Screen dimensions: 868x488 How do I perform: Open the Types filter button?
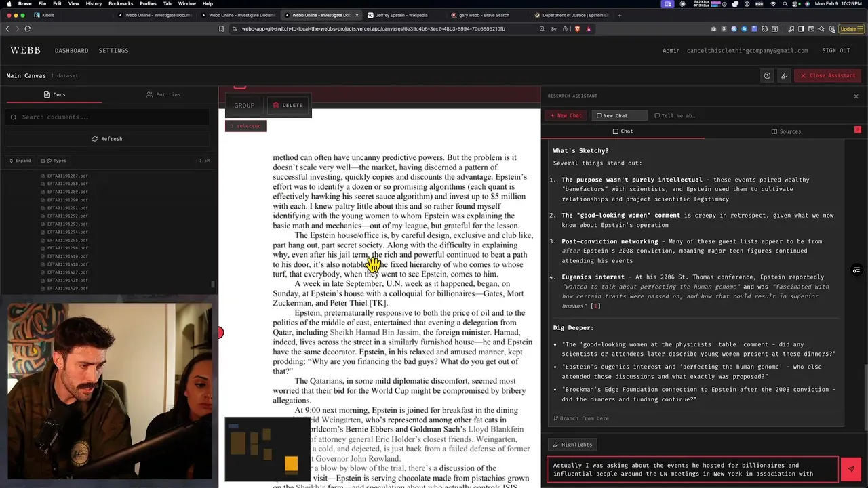pyautogui.click(x=54, y=161)
